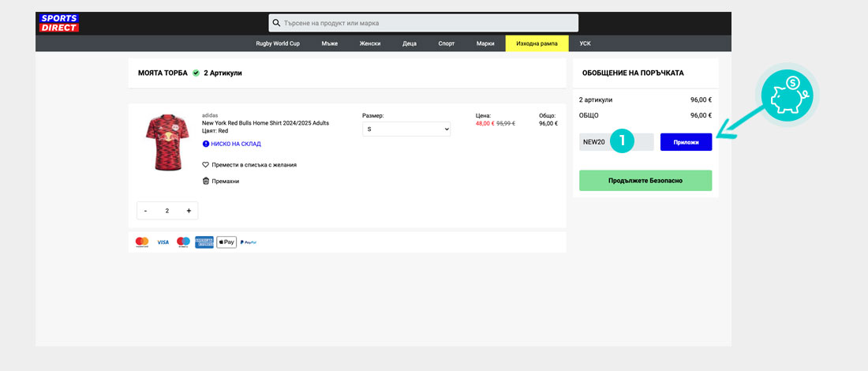This screenshot has width=868, height=371.
Task: Select the yellow Изходна рампа tab
Action: pyautogui.click(x=537, y=43)
